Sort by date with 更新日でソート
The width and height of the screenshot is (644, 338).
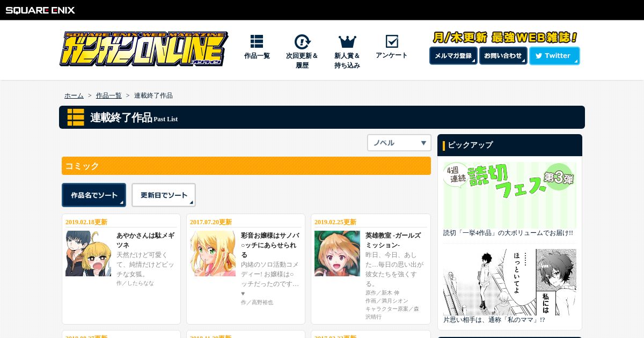click(164, 195)
